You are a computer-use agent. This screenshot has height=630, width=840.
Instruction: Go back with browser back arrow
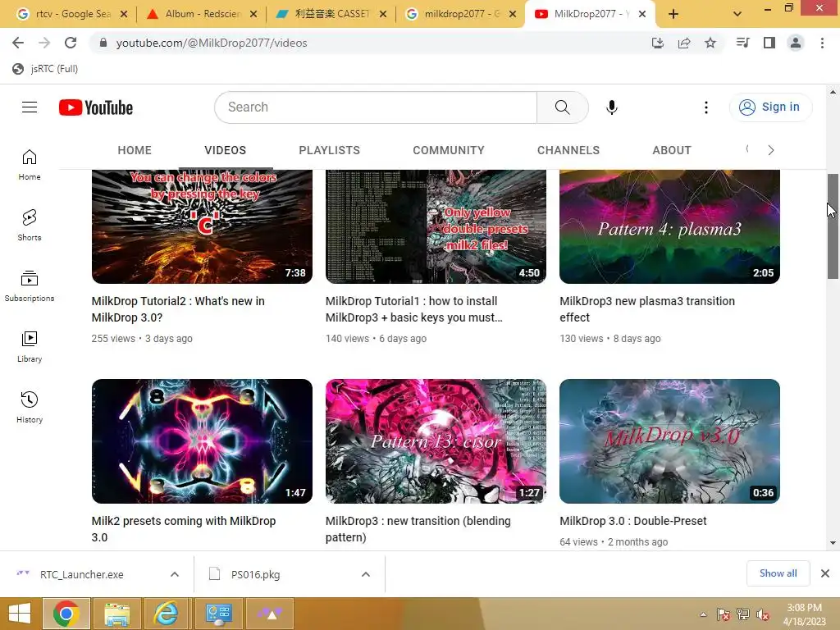tap(18, 43)
